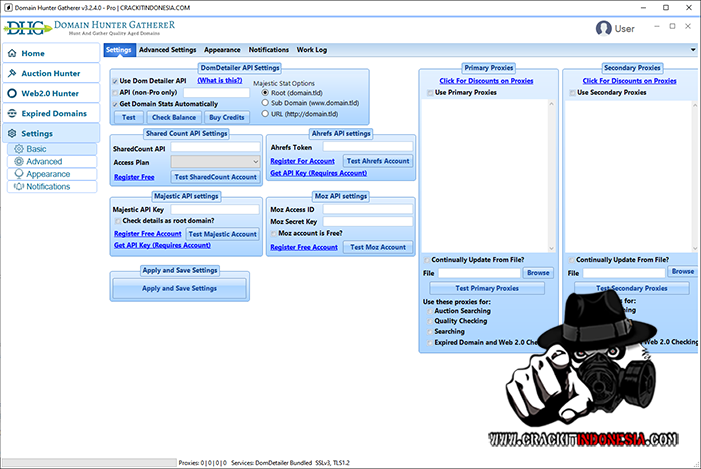
Task: Click the Appearance lightbulb icon
Action: click(19, 174)
